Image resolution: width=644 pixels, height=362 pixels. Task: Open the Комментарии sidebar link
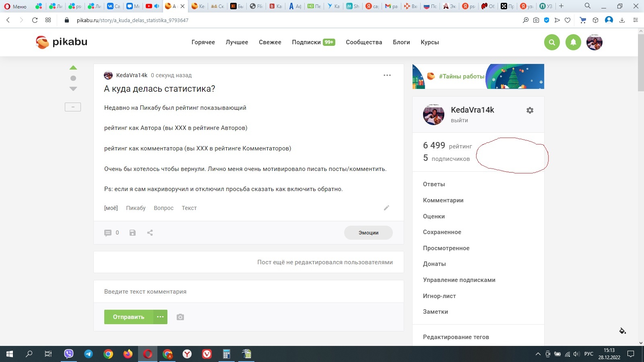click(x=443, y=200)
